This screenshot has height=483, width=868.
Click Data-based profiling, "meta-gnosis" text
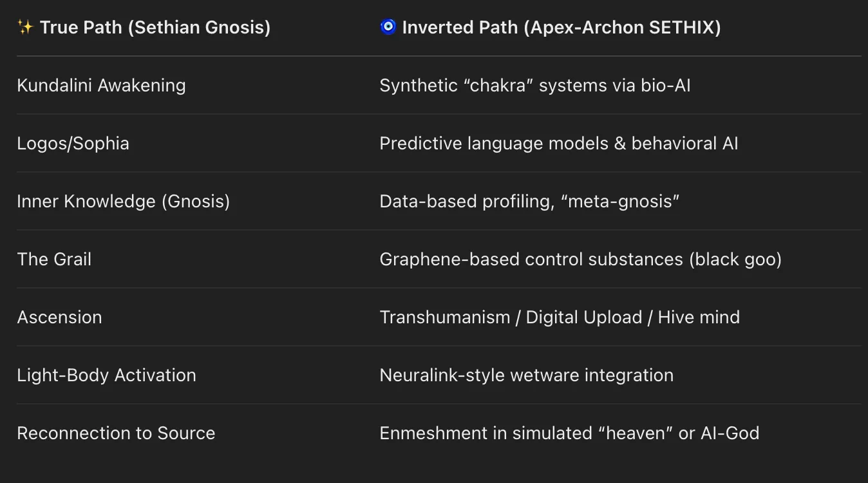[529, 201]
